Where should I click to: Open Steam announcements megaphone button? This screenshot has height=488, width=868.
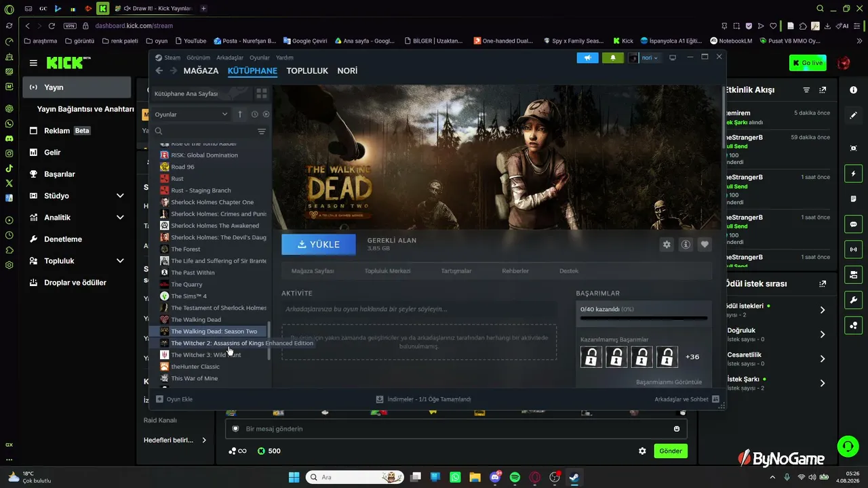click(x=587, y=58)
